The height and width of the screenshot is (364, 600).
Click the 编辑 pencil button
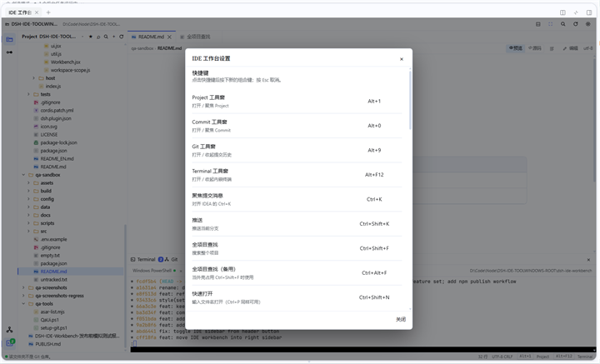pyautogui.click(x=570, y=48)
